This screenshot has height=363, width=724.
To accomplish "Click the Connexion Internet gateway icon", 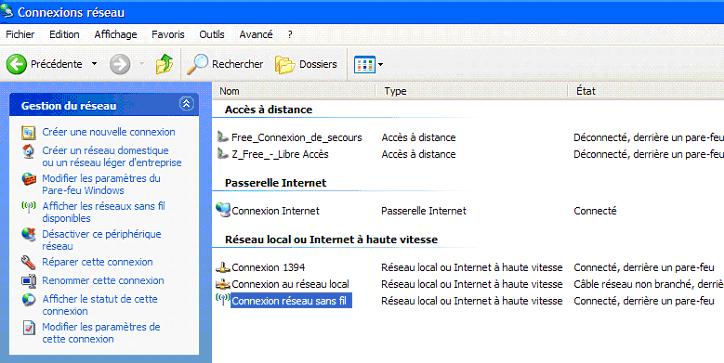I will tap(223, 210).
